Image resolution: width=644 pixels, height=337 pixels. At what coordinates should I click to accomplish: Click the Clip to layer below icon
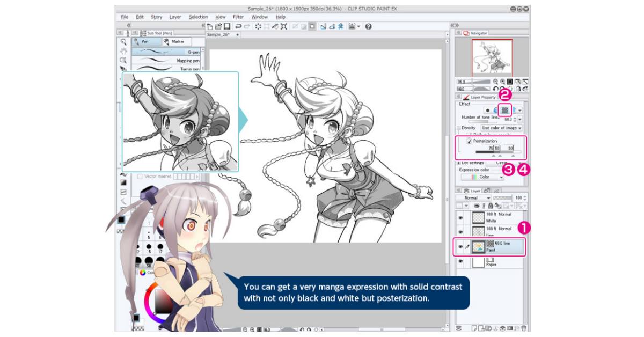[477, 206]
